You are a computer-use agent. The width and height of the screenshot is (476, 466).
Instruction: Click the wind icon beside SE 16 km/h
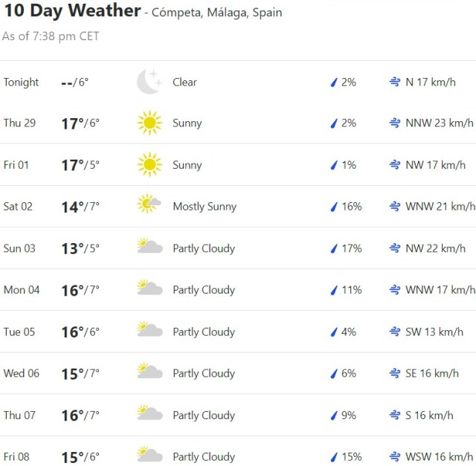[395, 373]
